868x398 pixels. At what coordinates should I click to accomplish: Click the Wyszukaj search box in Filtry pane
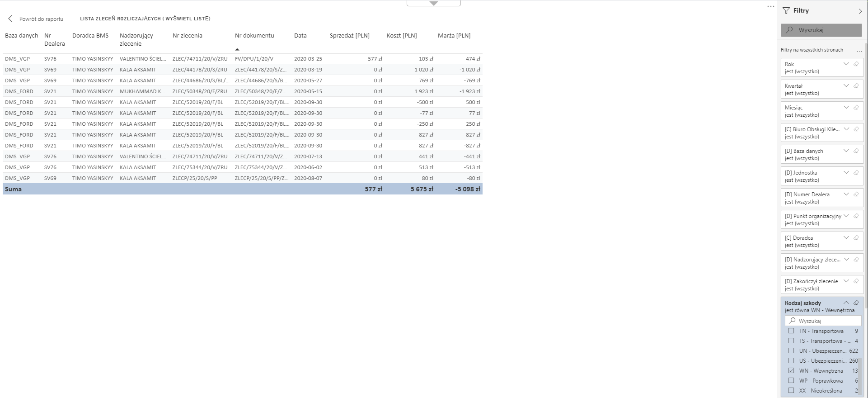821,30
